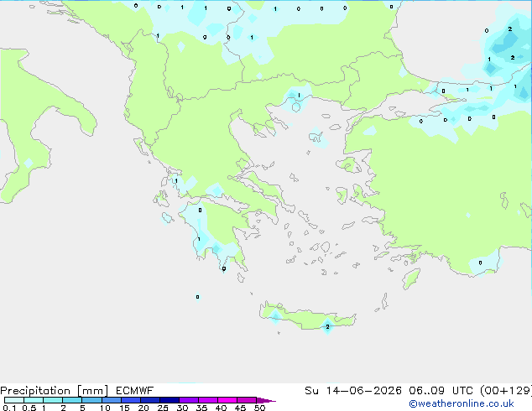The height and width of the screenshot is (411, 532).
Task: Pick the 1–2 mm legend swatch
Action: [53, 400]
